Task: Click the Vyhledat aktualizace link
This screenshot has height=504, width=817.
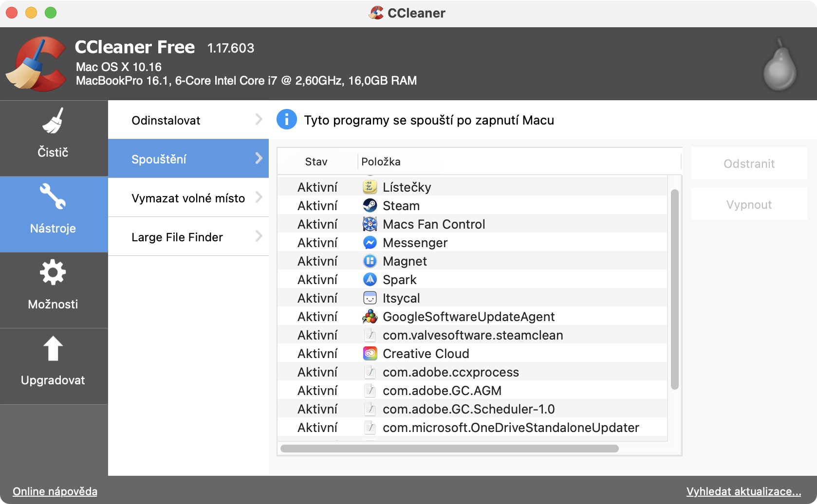Action: coord(743,491)
